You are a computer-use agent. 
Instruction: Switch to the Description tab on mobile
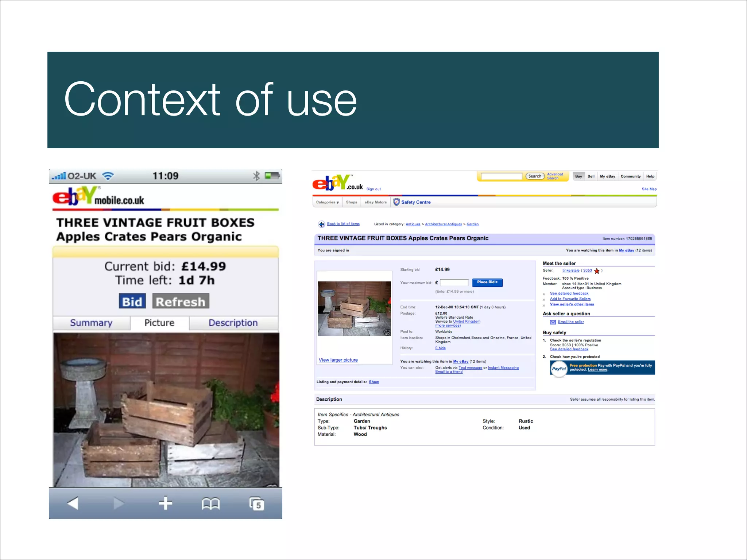(233, 323)
